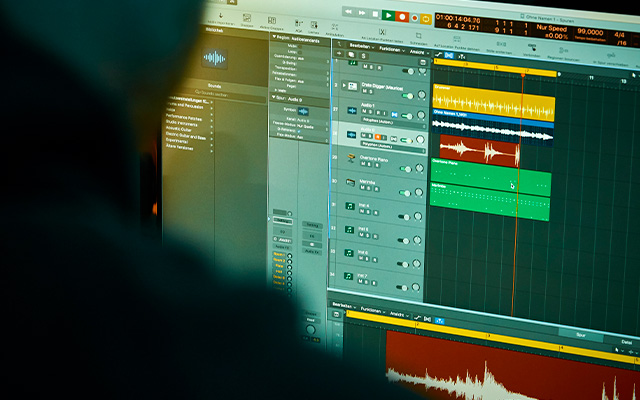Click the library waveform patch icon
The height and width of the screenshot is (400, 640).
214,58
